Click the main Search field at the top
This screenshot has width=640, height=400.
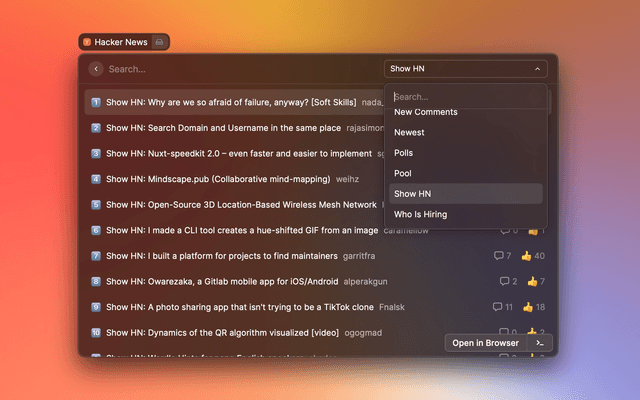(240, 69)
